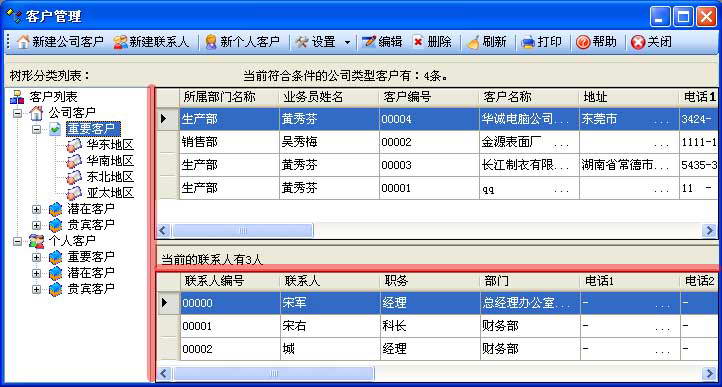Collapse the 公司客户 tree node
This screenshot has height=387, width=722.
[17, 113]
